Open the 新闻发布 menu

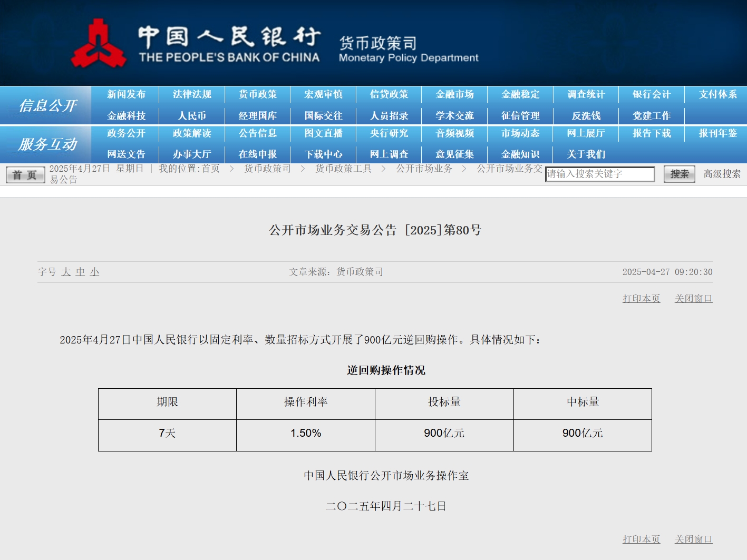pyautogui.click(x=126, y=94)
